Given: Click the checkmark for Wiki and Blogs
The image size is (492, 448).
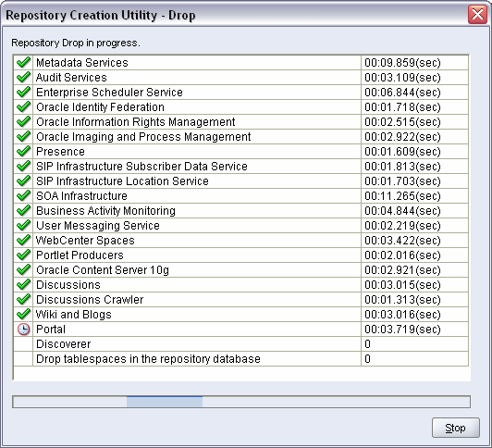Looking at the screenshot, I should tap(23, 314).
